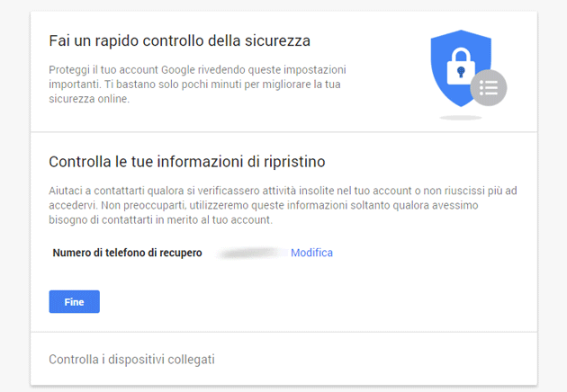
Task: Select the Numero di telefono di recupero label
Action: click(127, 253)
